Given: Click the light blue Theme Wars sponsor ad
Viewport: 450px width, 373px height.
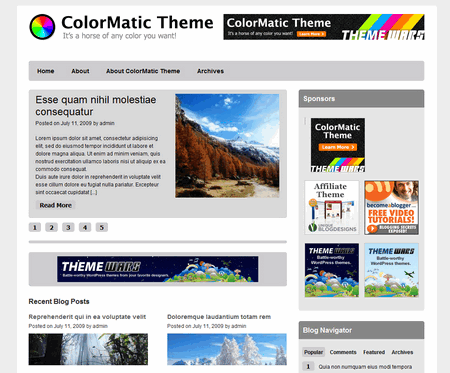Looking at the screenshot, I should coord(392,270).
